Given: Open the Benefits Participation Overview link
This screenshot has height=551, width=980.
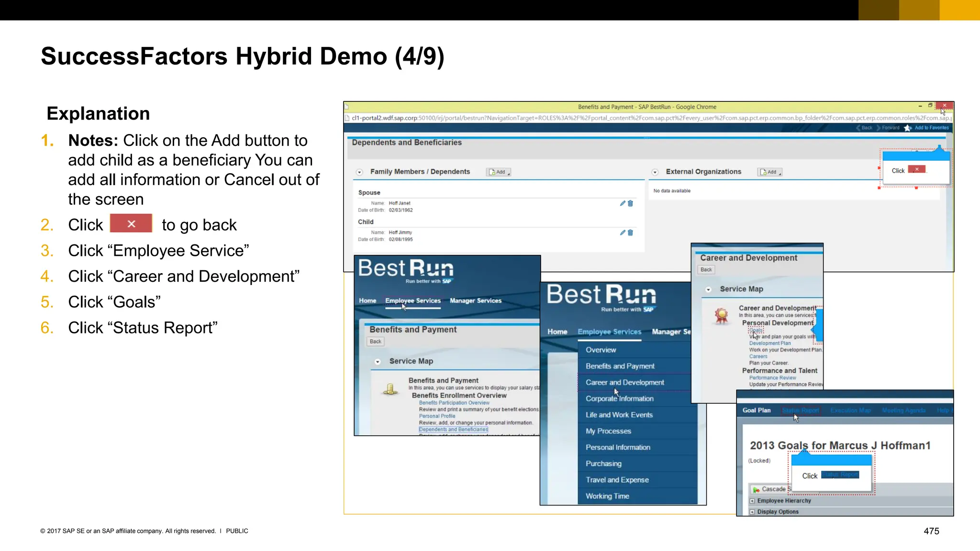Looking at the screenshot, I should click(454, 403).
